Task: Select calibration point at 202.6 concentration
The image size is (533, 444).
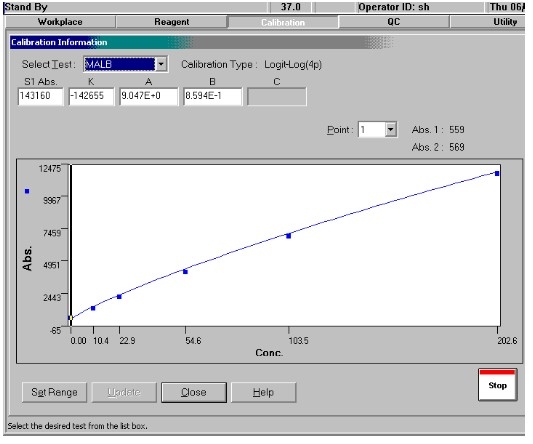Action: (x=497, y=174)
